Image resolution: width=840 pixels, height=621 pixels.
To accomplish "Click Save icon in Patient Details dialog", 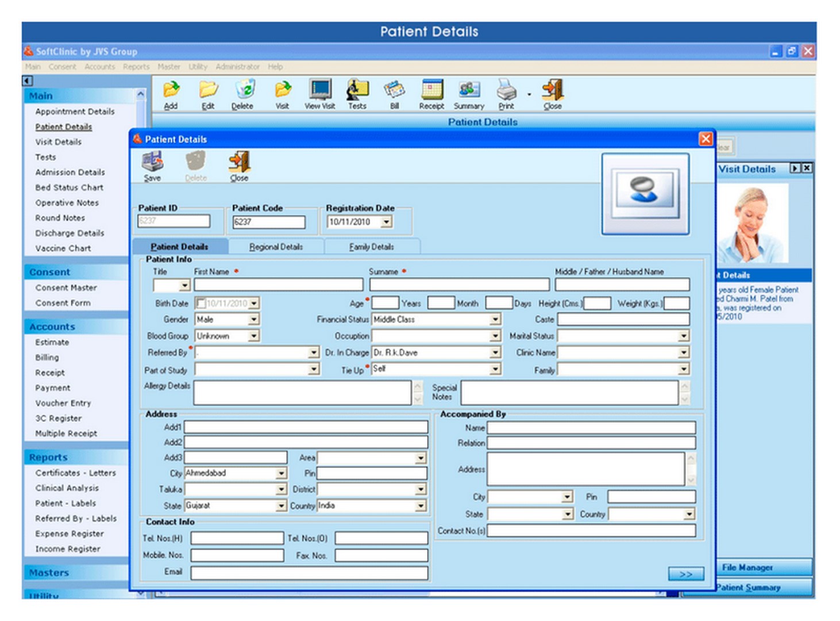I will pyautogui.click(x=152, y=163).
